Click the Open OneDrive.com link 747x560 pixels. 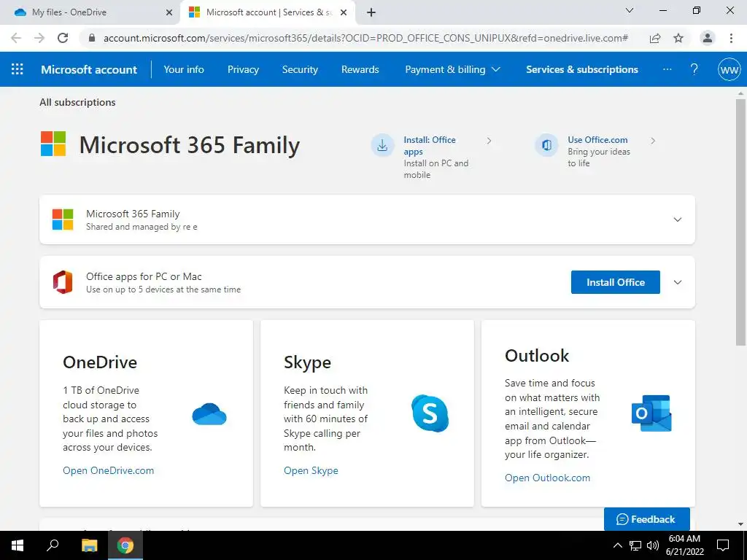click(108, 470)
